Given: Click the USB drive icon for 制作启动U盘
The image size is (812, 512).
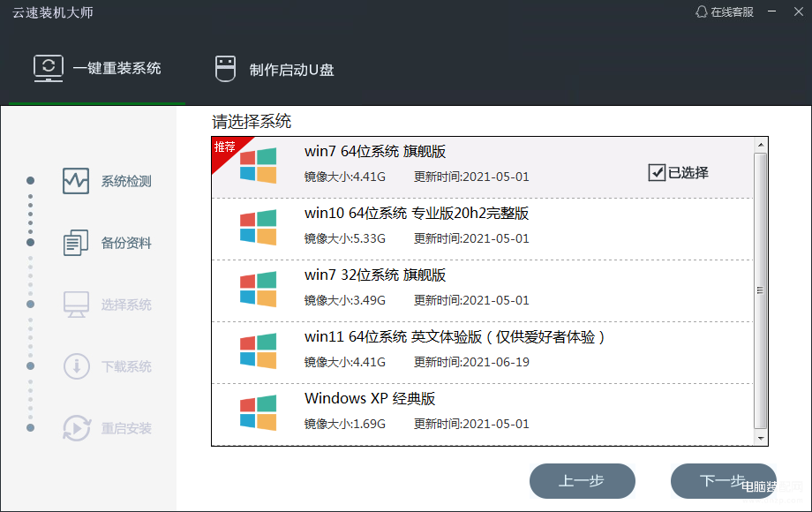Looking at the screenshot, I should (x=225, y=69).
